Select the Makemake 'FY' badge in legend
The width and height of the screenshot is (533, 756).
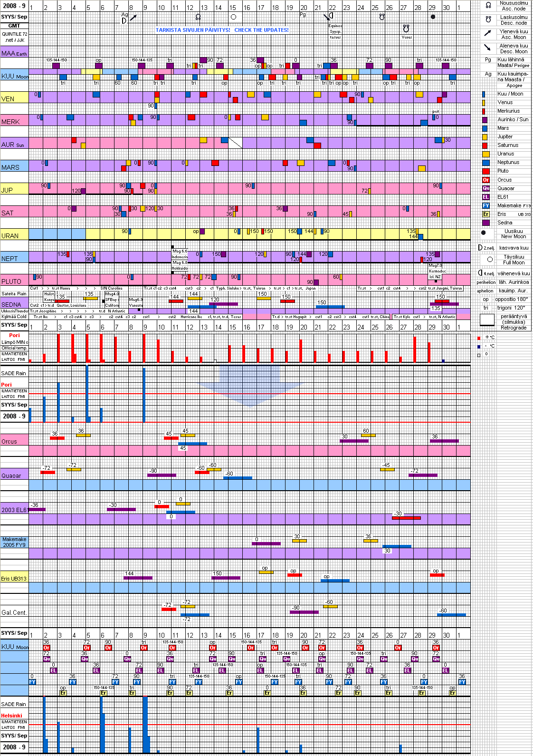pyautogui.click(x=485, y=206)
